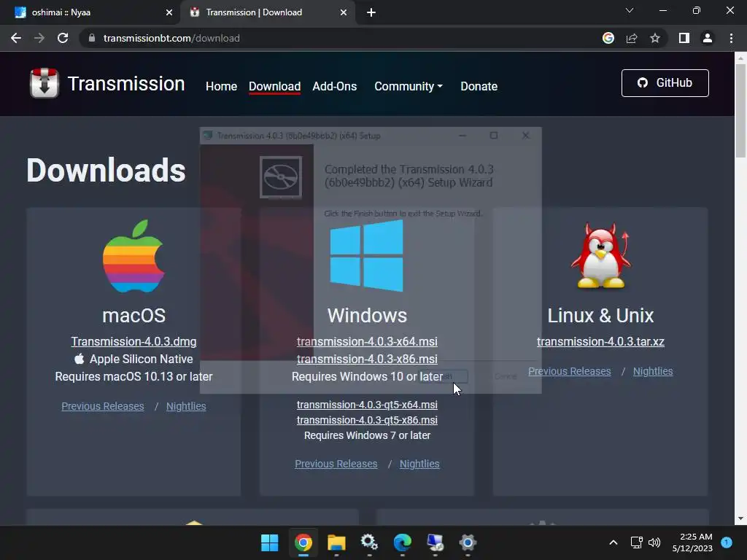Open the gears app icon on taskbar
Image resolution: width=747 pixels, height=560 pixels.
click(369, 542)
